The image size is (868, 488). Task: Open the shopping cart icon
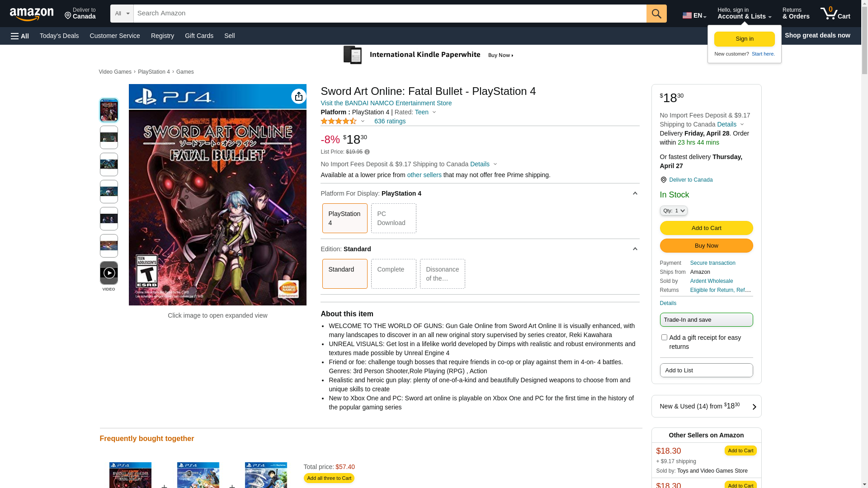click(835, 14)
